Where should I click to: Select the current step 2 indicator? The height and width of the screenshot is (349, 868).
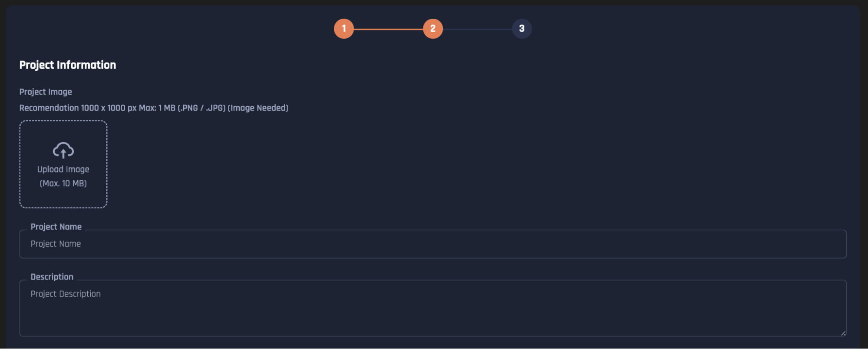tap(433, 29)
